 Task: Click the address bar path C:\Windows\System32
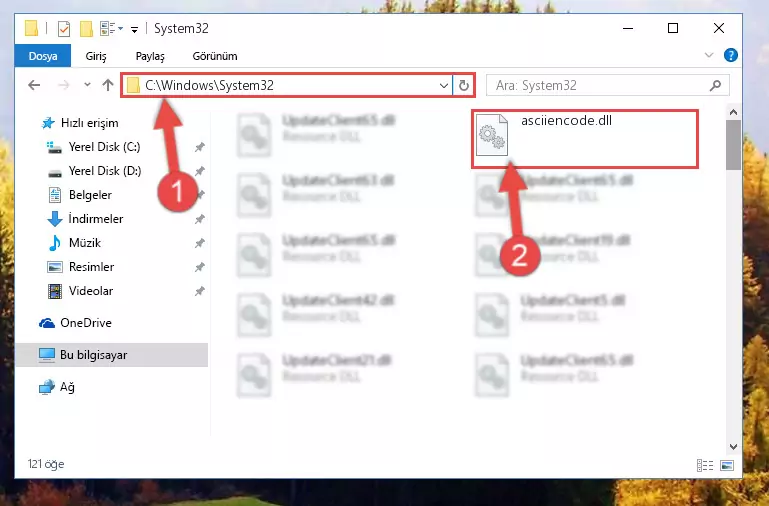point(209,85)
